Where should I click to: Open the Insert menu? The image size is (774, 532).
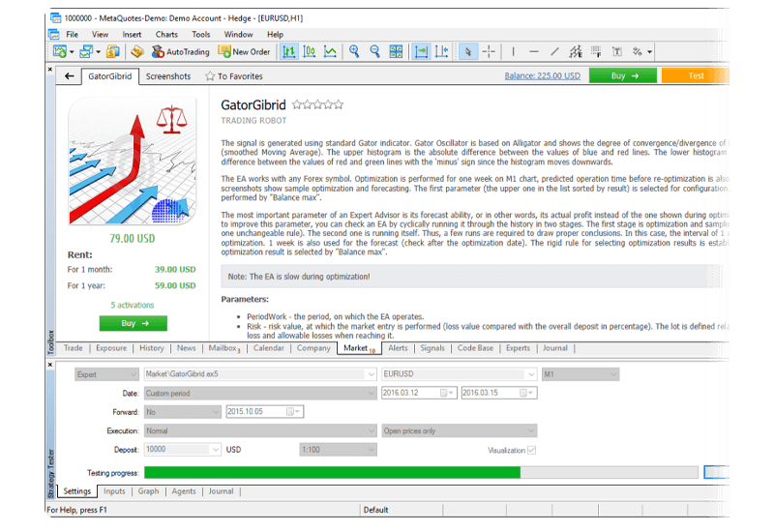pos(132,35)
